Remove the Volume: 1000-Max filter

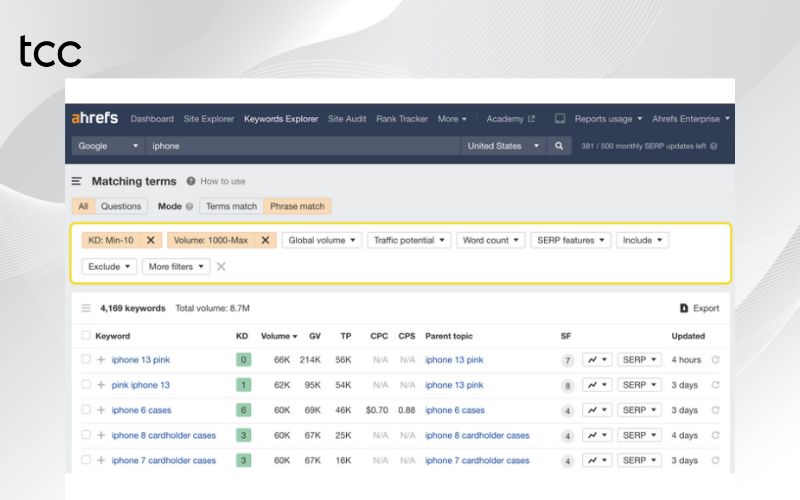tap(264, 240)
